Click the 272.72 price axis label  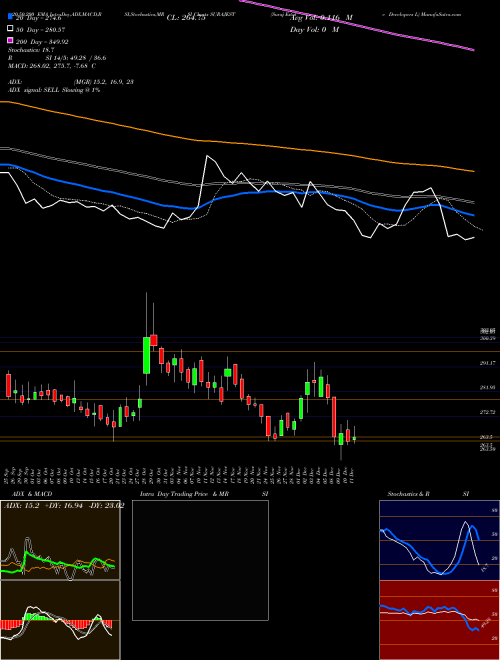[x=488, y=412]
